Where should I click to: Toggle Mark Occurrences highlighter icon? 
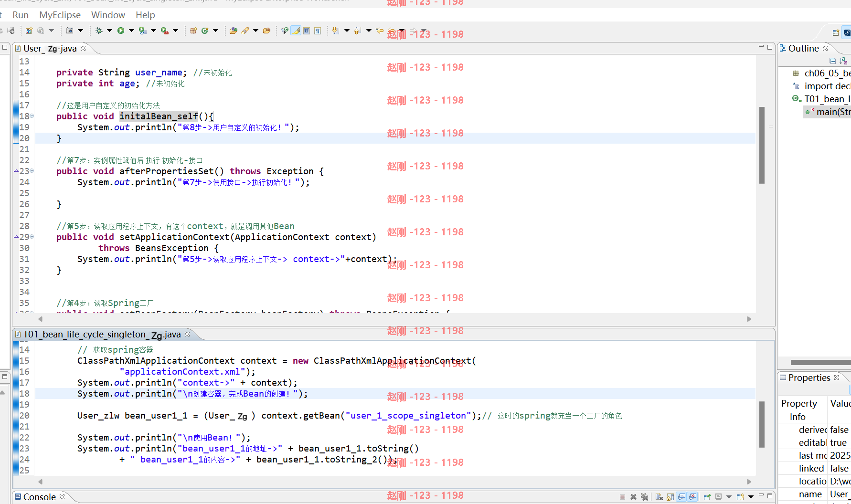point(296,31)
